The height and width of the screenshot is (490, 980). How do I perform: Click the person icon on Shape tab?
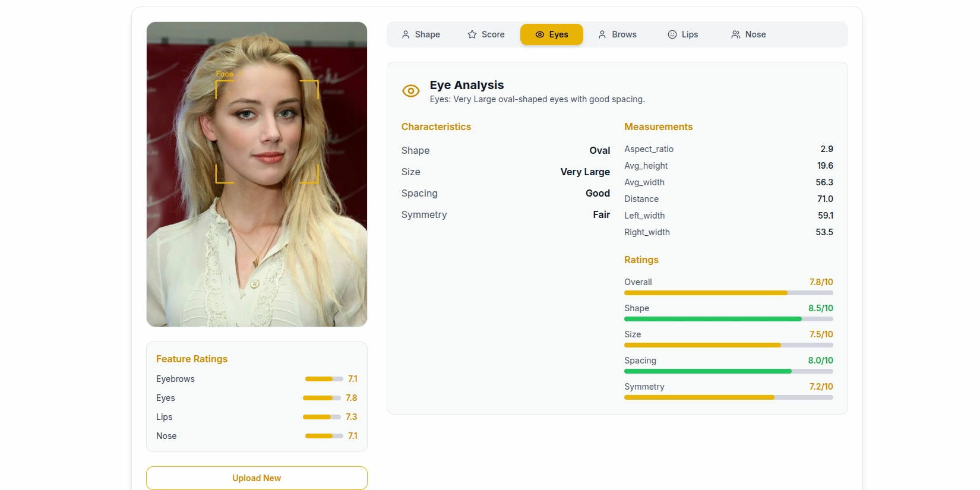tap(406, 34)
